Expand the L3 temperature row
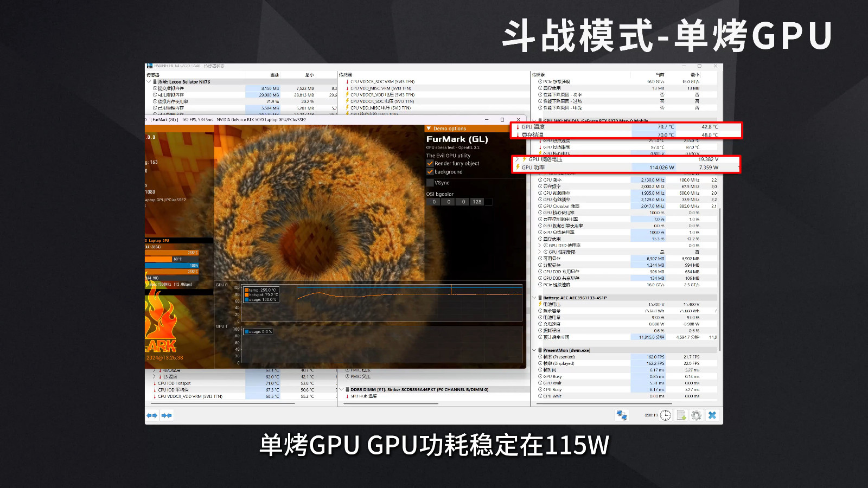 click(x=155, y=376)
